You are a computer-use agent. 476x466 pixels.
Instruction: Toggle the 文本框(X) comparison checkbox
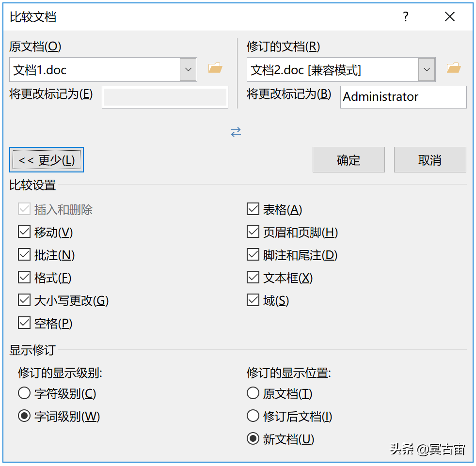(x=253, y=277)
